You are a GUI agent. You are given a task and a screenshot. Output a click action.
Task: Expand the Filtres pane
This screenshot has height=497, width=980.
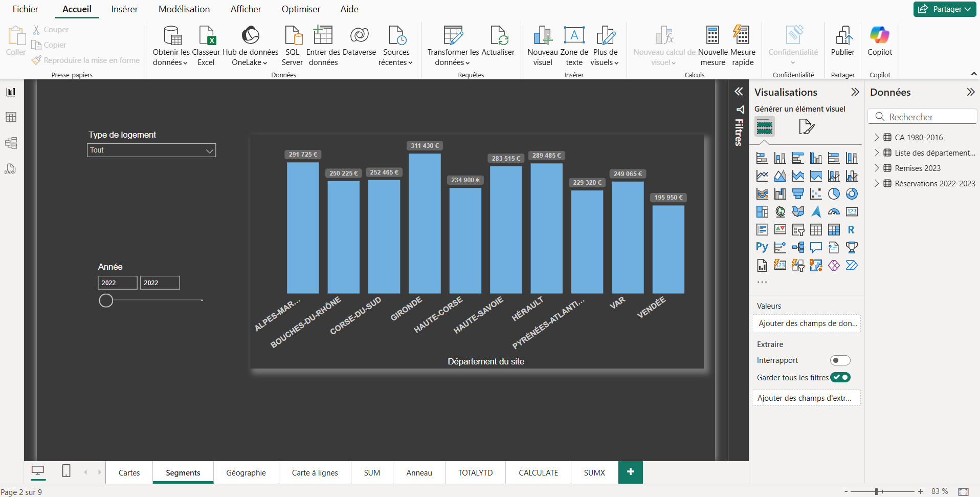coord(739,92)
